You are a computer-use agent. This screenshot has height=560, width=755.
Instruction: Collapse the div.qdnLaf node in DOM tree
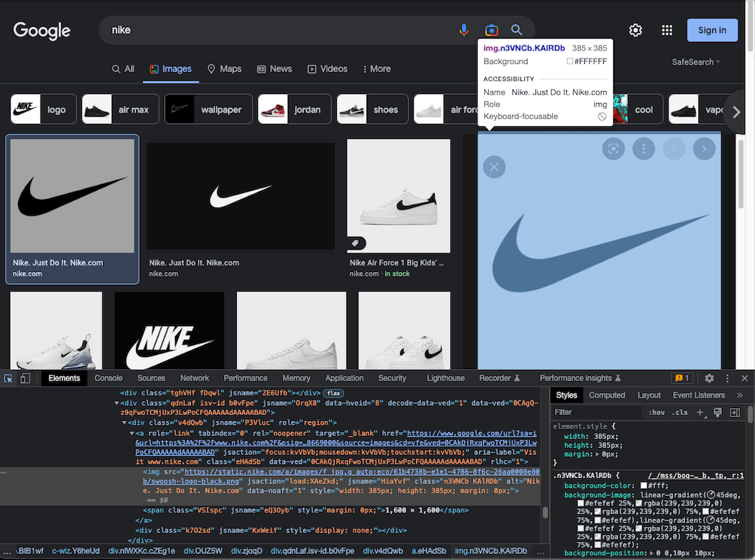coord(117,403)
